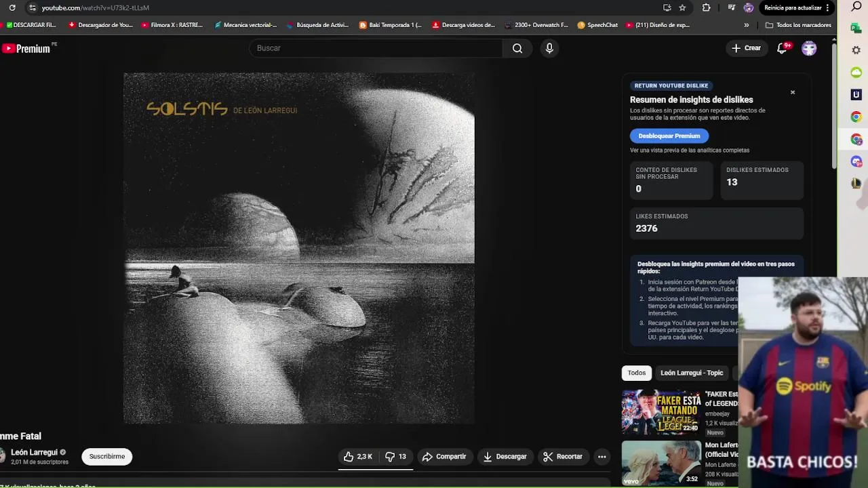Image resolution: width=868 pixels, height=488 pixels.
Task: Click the Desbloquear Premium button
Action: [x=669, y=136]
